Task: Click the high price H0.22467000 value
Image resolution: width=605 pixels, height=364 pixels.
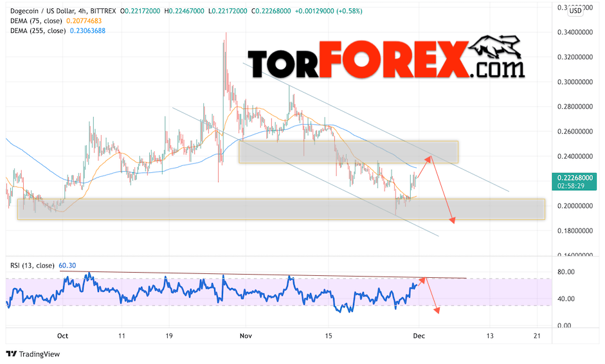Action: (x=184, y=11)
